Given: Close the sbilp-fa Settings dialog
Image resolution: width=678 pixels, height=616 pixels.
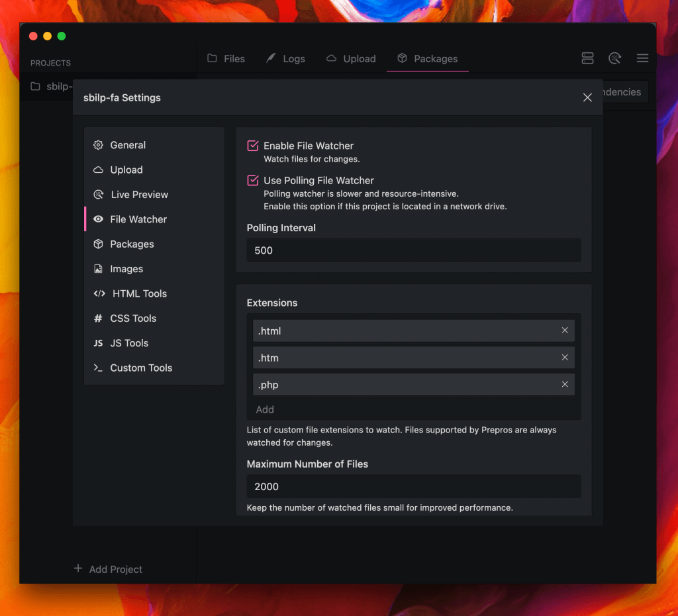Looking at the screenshot, I should click(x=587, y=98).
